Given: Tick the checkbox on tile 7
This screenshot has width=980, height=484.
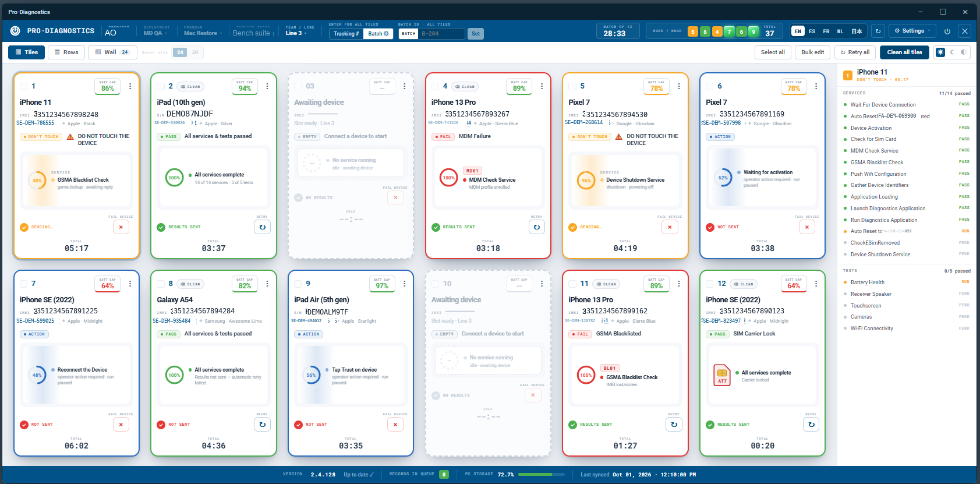Looking at the screenshot, I should tap(24, 284).
